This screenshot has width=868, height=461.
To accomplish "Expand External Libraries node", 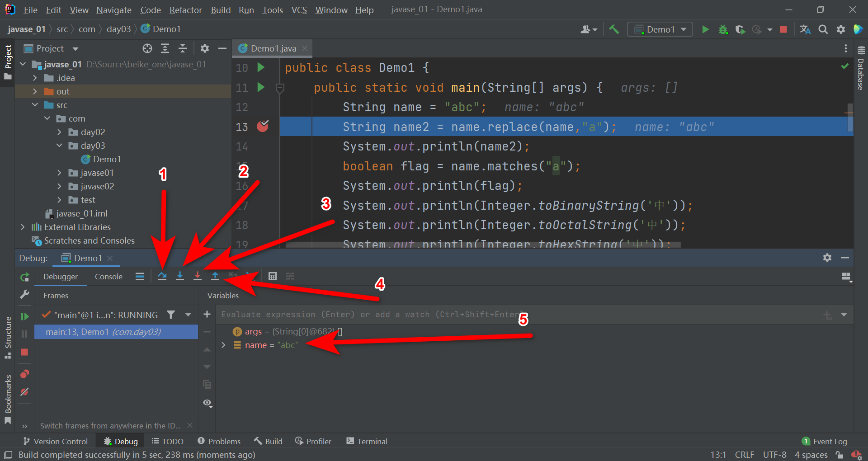I will click(x=23, y=227).
